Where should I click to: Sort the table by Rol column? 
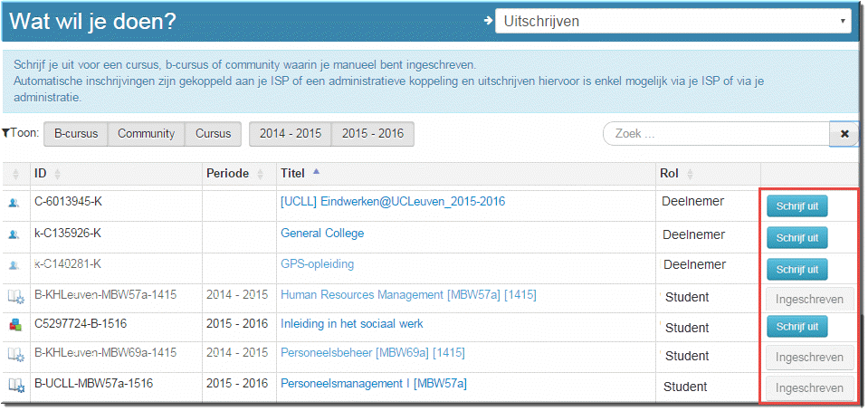point(708,174)
